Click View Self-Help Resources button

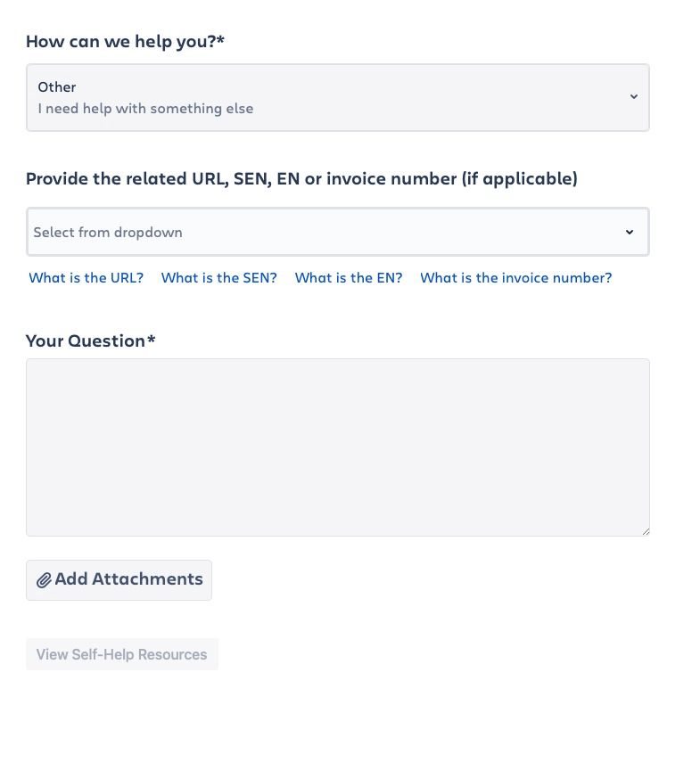pyautogui.click(x=122, y=654)
